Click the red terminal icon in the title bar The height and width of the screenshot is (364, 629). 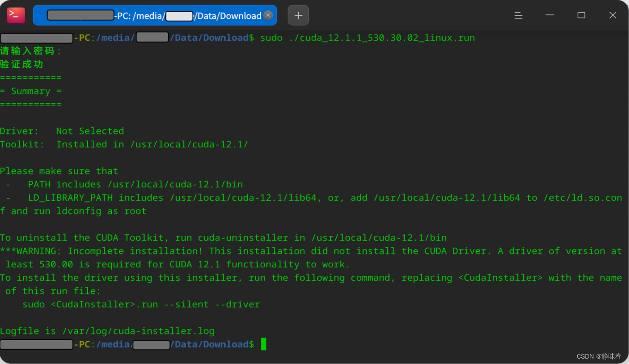tap(15, 14)
